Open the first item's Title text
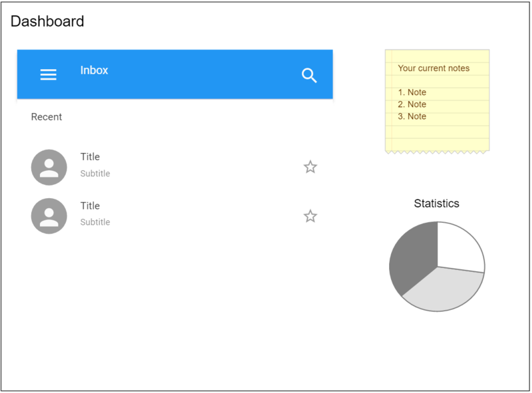Viewport: 532px width, 393px height. [90, 157]
